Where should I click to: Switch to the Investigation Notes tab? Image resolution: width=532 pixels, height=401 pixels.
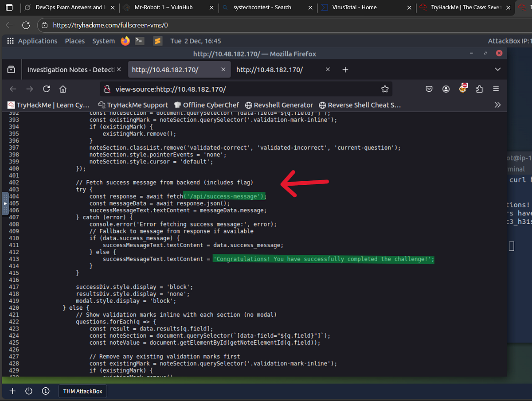71,70
